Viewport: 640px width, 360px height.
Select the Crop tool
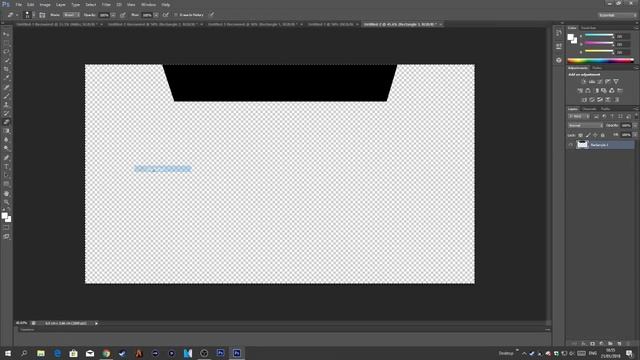[x=6, y=69]
